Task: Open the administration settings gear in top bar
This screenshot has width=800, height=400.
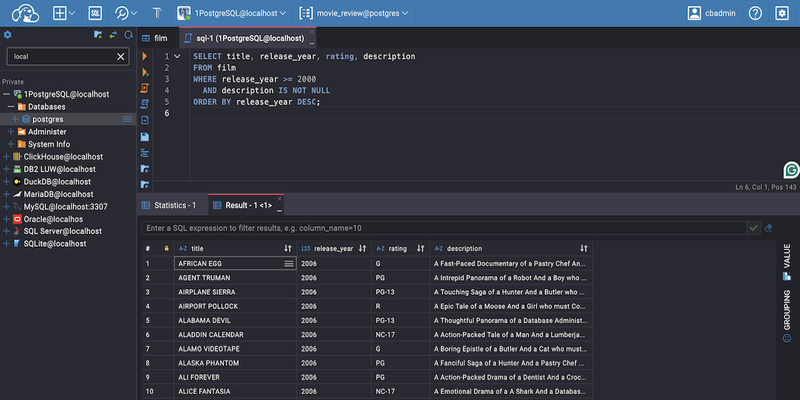Action: coord(782,13)
